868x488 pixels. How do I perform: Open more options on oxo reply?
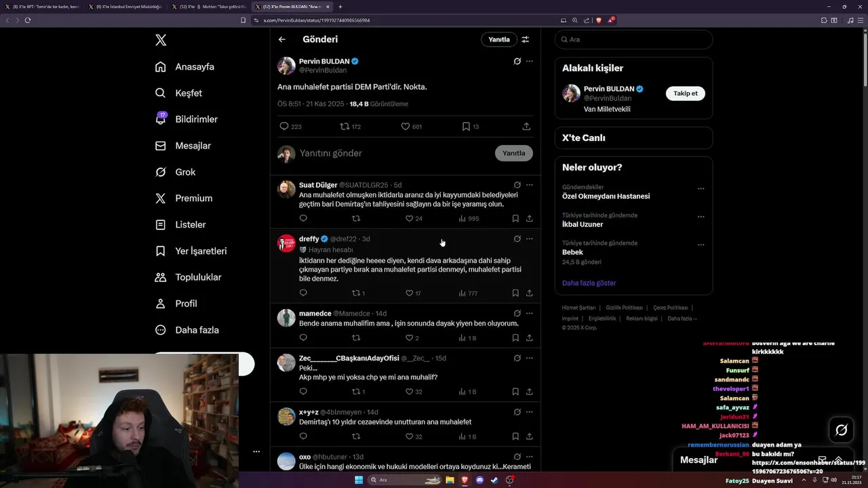[530, 456]
